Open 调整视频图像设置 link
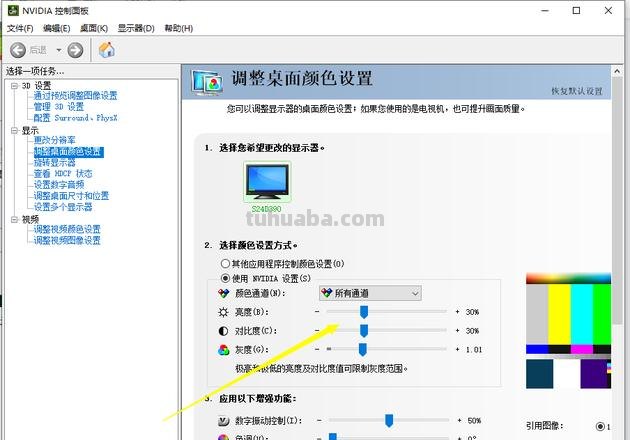The image size is (630, 440). coord(67,240)
